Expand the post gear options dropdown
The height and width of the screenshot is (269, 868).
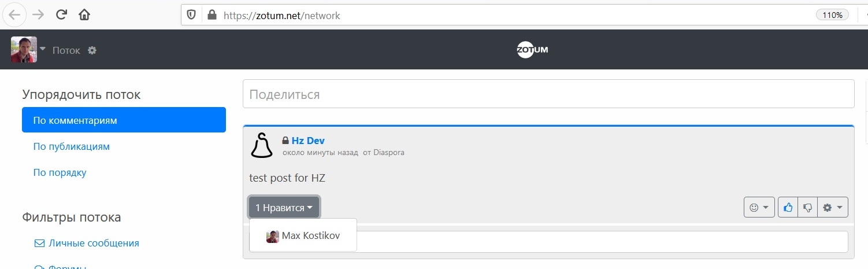click(x=833, y=207)
